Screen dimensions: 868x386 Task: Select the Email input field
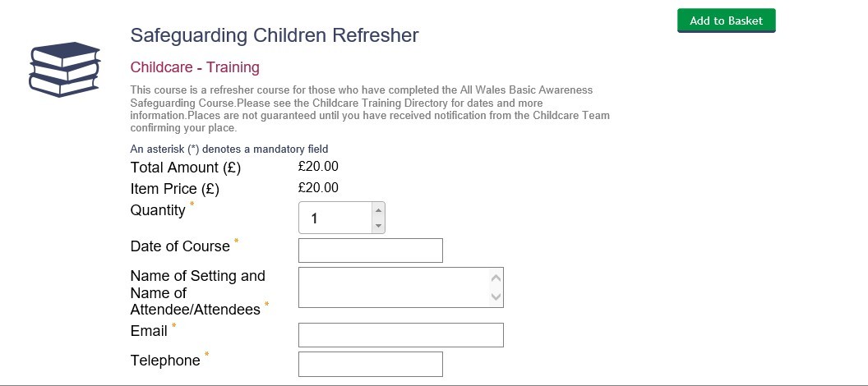(x=400, y=335)
